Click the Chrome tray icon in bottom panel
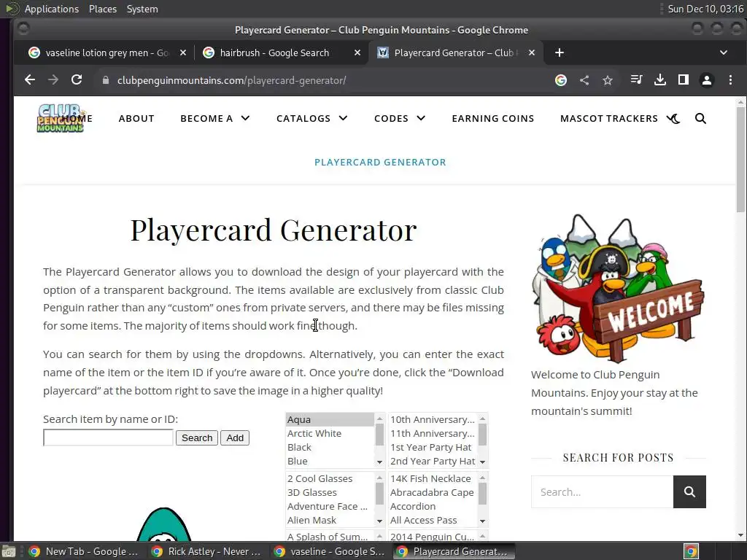The image size is (747, 560). (x=692, y=551)
